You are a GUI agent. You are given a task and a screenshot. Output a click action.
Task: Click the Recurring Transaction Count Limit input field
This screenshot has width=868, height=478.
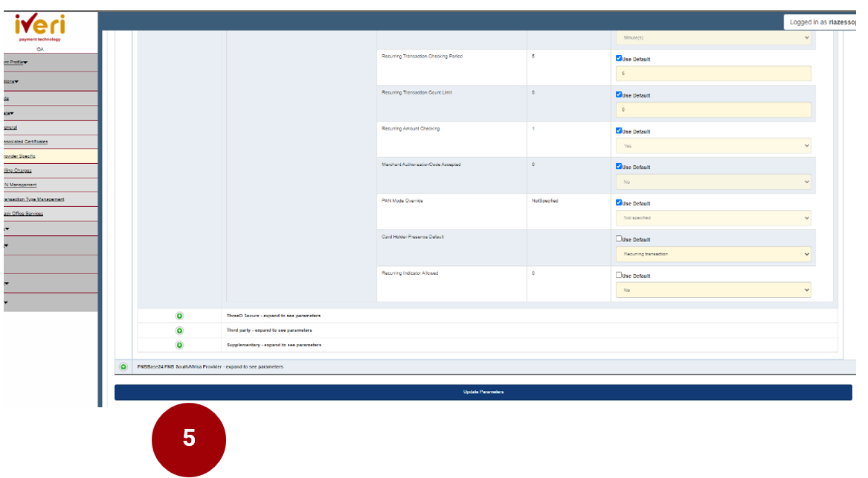click(x=713, y=109)
